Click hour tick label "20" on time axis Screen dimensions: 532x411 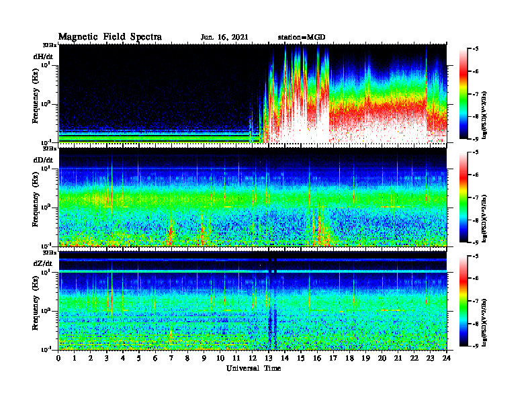pyautogui.click(x=382, y=359)
